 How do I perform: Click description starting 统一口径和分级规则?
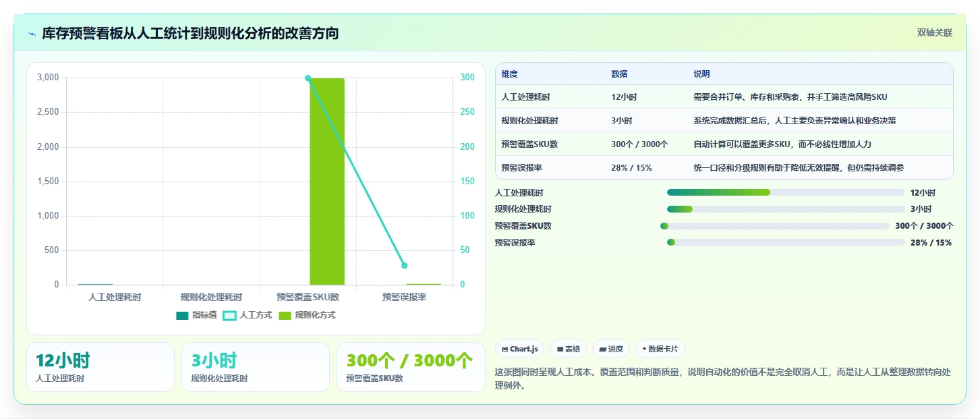tap(799, 168)
